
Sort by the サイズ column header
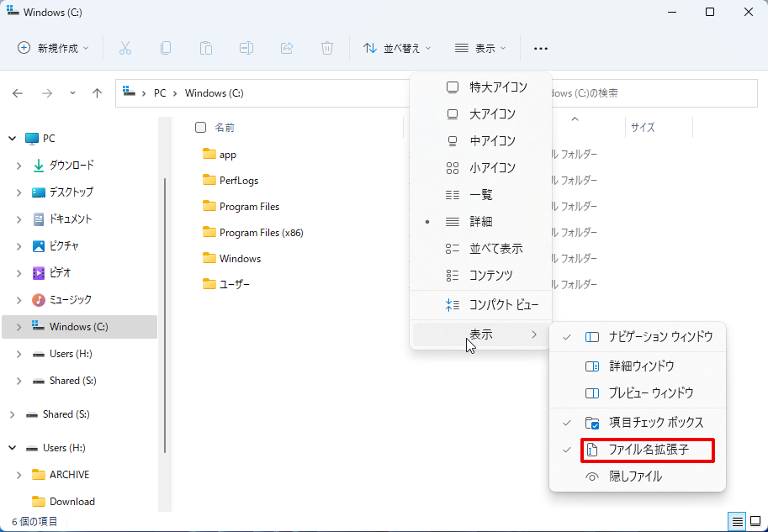pyautogui.click(x=643, y=128)
